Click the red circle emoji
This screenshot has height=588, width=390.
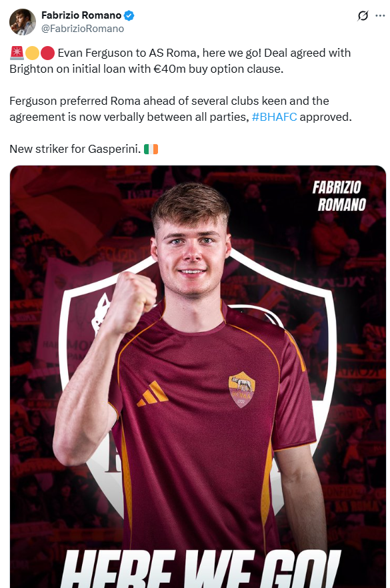tap(47, 53)
